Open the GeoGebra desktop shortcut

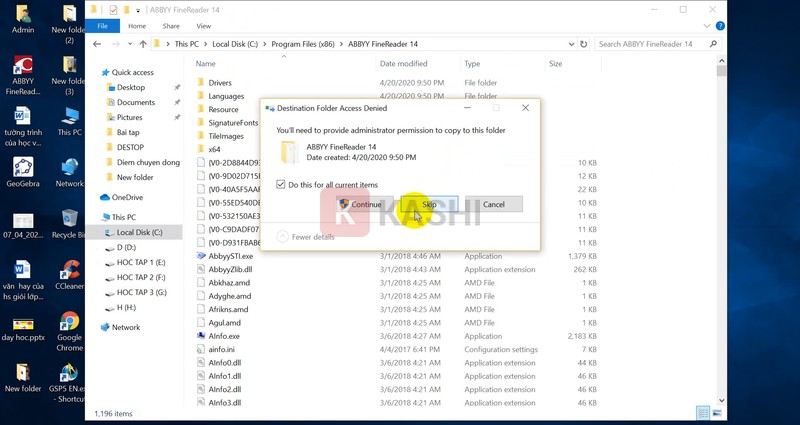pos(22,168)
